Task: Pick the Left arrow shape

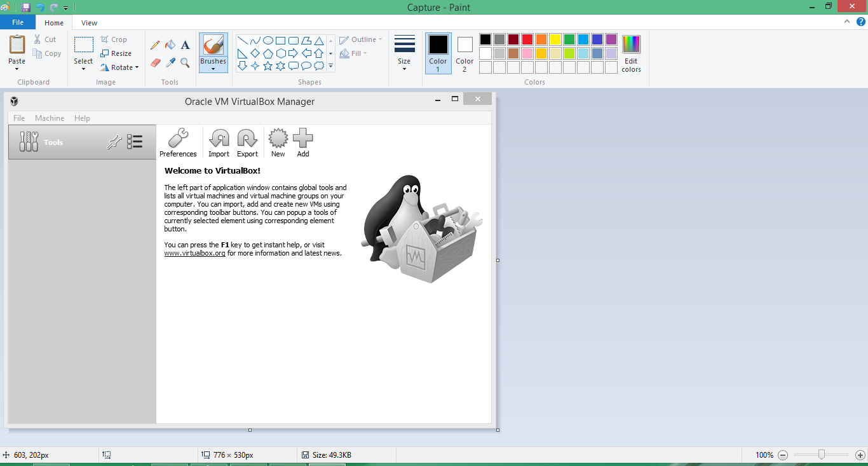Action: (x=306, y=53)
